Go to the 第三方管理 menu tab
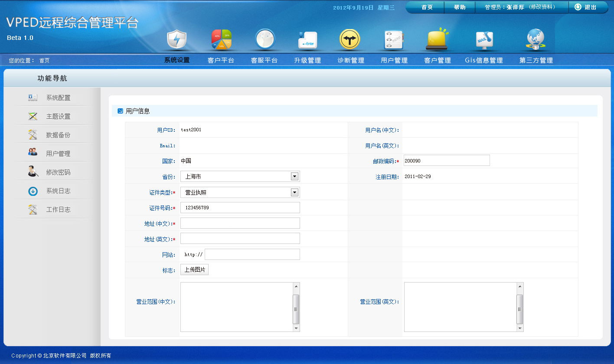 (536, 60)
